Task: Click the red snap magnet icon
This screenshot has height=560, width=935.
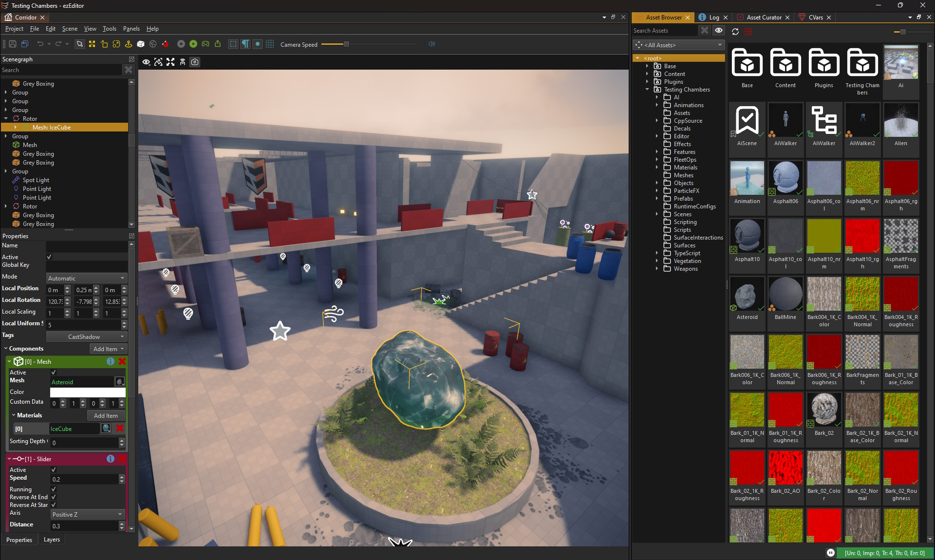Action: coord(165,44)
